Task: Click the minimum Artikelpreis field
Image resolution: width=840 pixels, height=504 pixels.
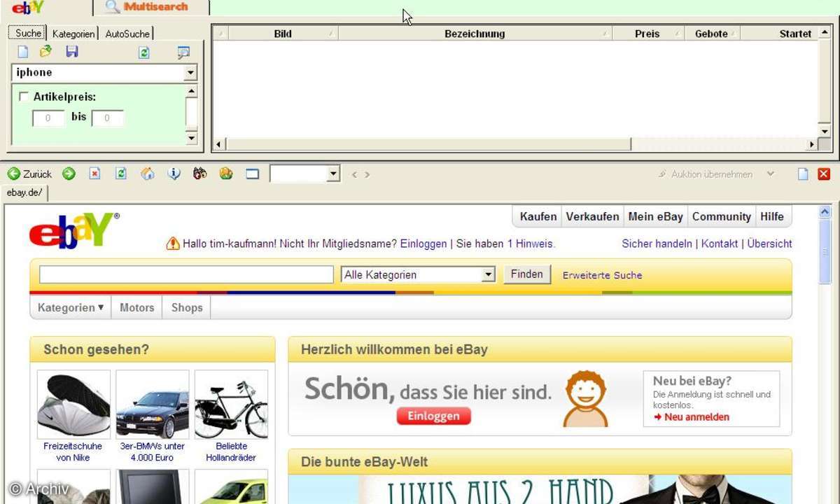Action: [x=48, y=118]
